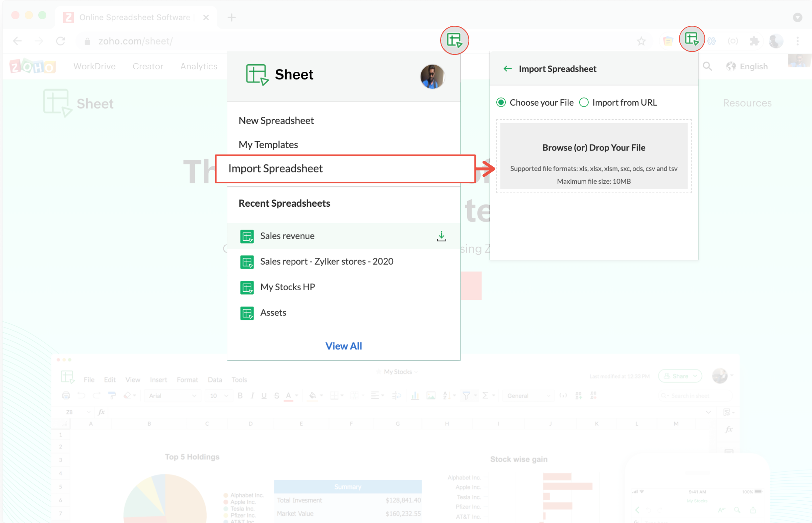Choose My Templates in the menu

click(268, 145)
